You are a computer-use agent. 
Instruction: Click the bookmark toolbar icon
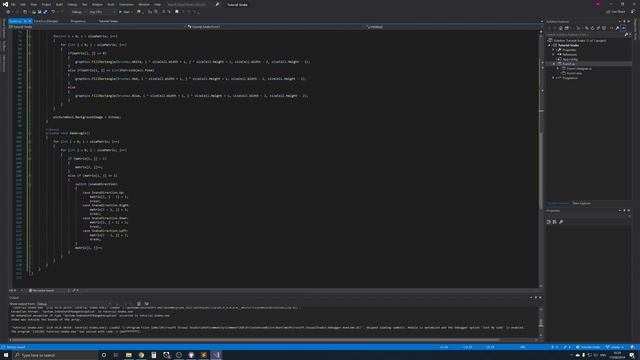[x=177, y=12]
